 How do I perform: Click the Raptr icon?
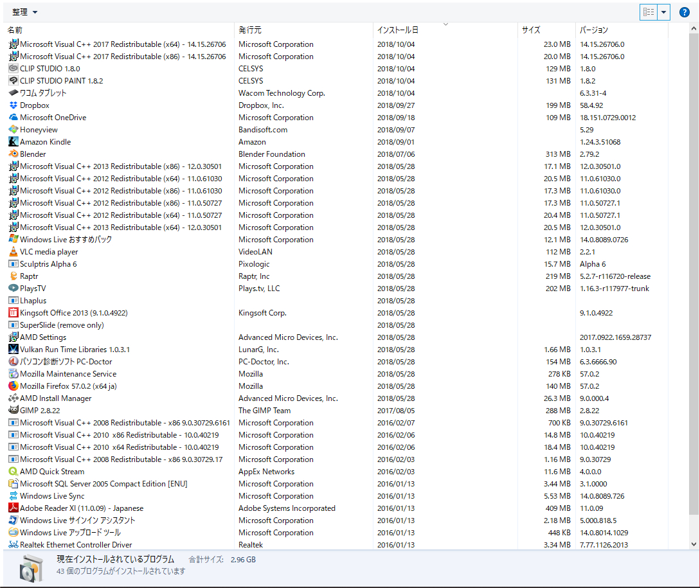13,276
